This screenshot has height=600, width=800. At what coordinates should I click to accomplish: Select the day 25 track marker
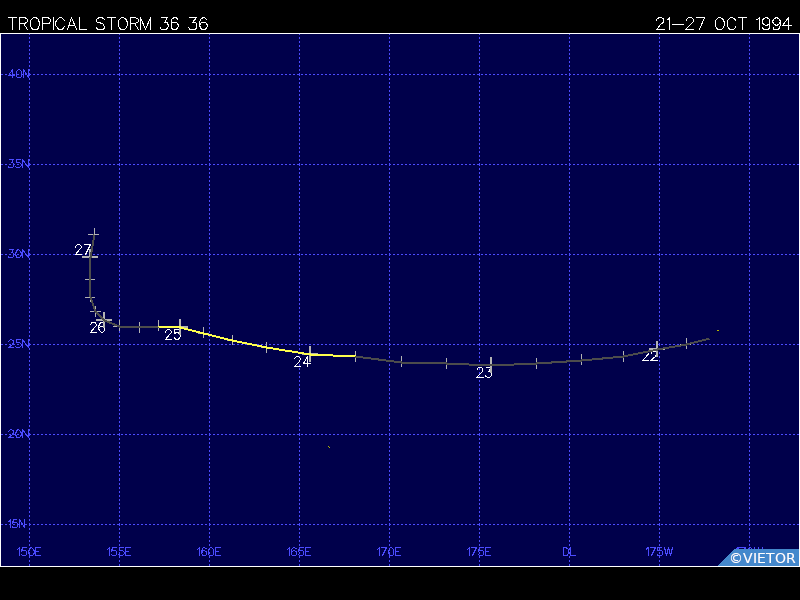(180, 325)
